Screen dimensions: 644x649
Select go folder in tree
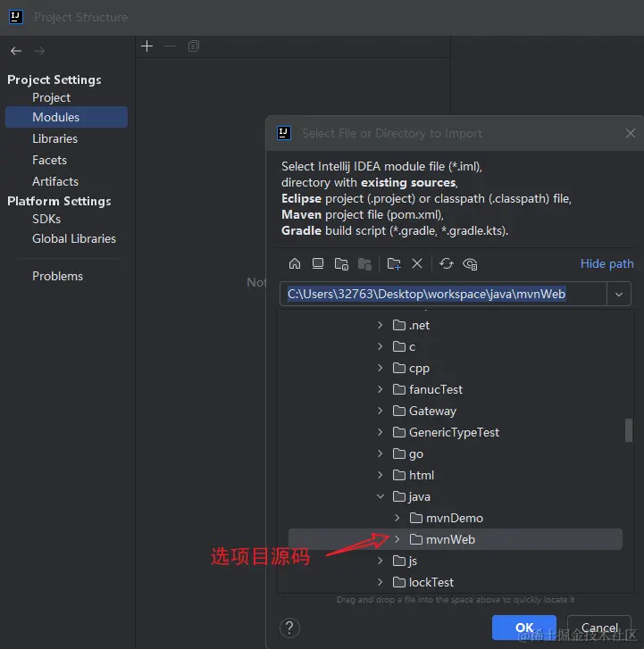(408, 453)
